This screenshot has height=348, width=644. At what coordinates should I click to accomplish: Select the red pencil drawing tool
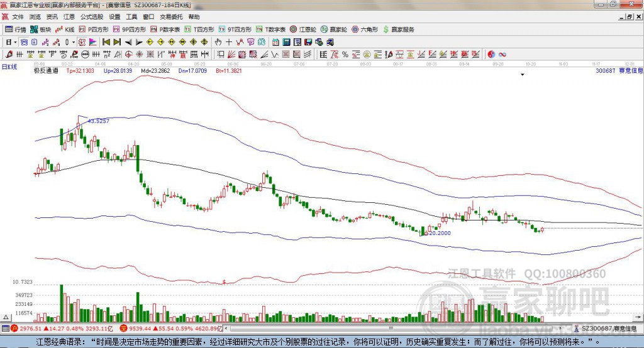(x=9, y=54)
